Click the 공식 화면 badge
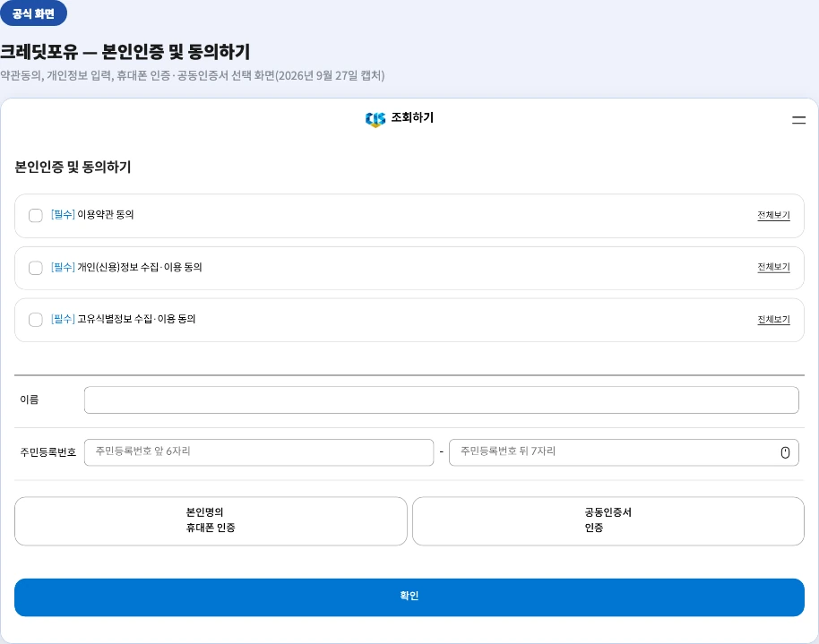Screen dimensions: 819x644 pyautogui.click(x=33, y=13)
